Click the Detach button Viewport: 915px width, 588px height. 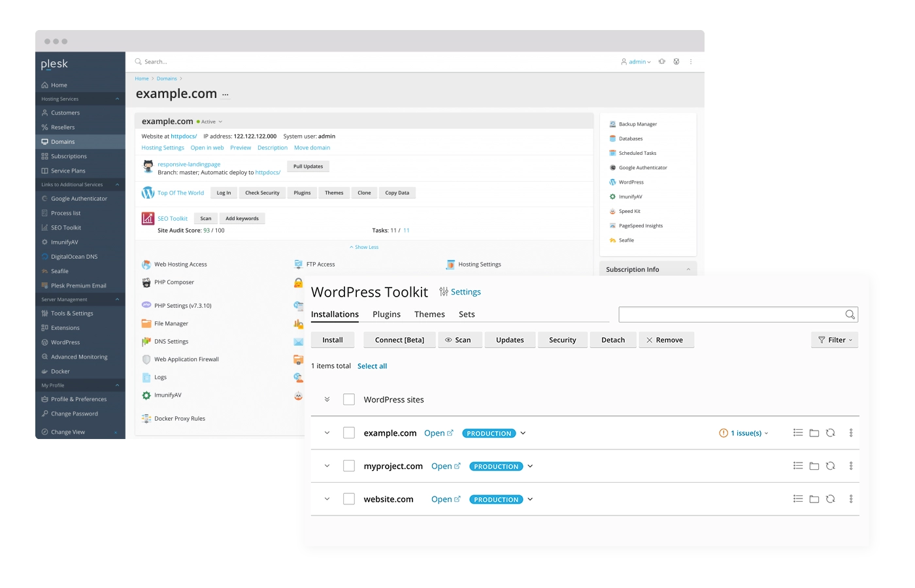pos(613,340)
